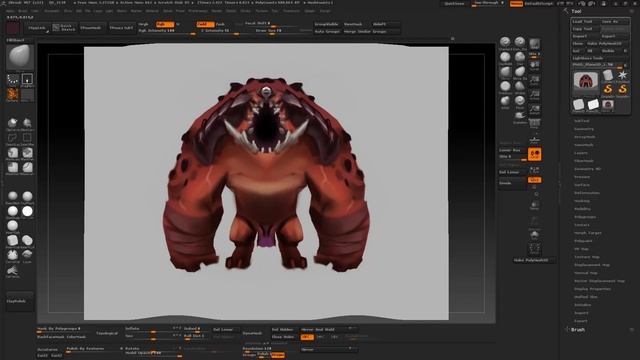Open the Alpha menu

point(10,11)
